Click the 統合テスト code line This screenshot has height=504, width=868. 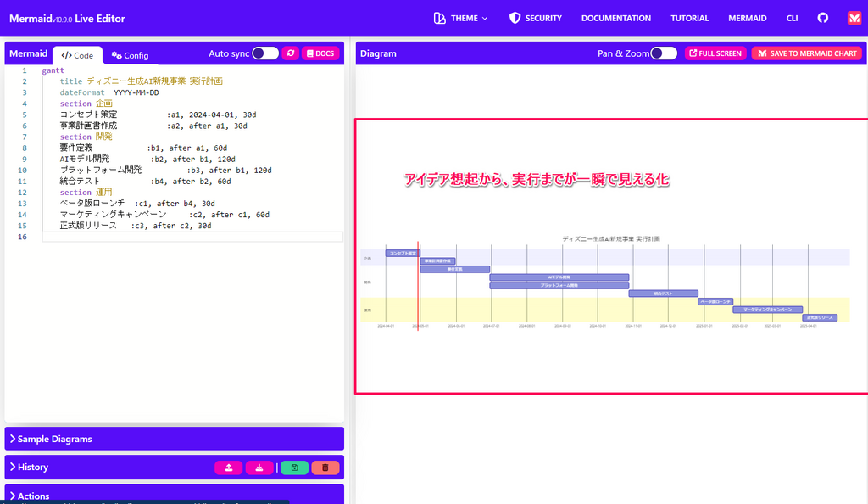(145, 181)
